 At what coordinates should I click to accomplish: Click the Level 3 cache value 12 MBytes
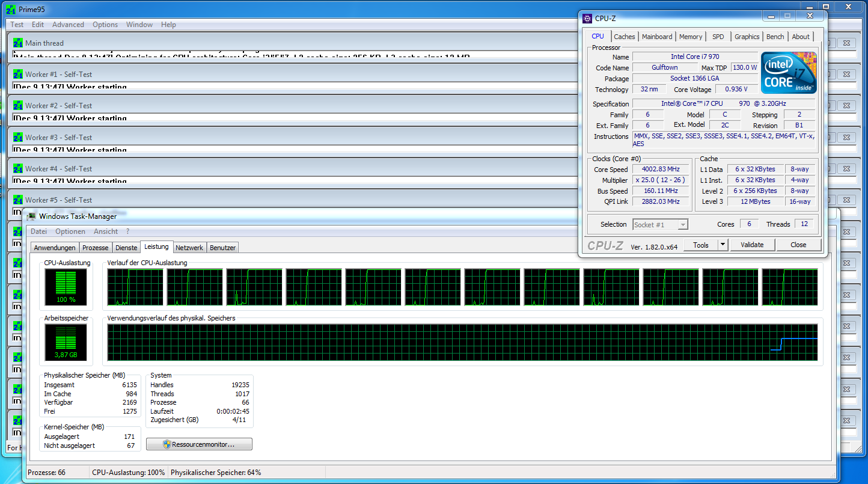(x=756, y=202)
